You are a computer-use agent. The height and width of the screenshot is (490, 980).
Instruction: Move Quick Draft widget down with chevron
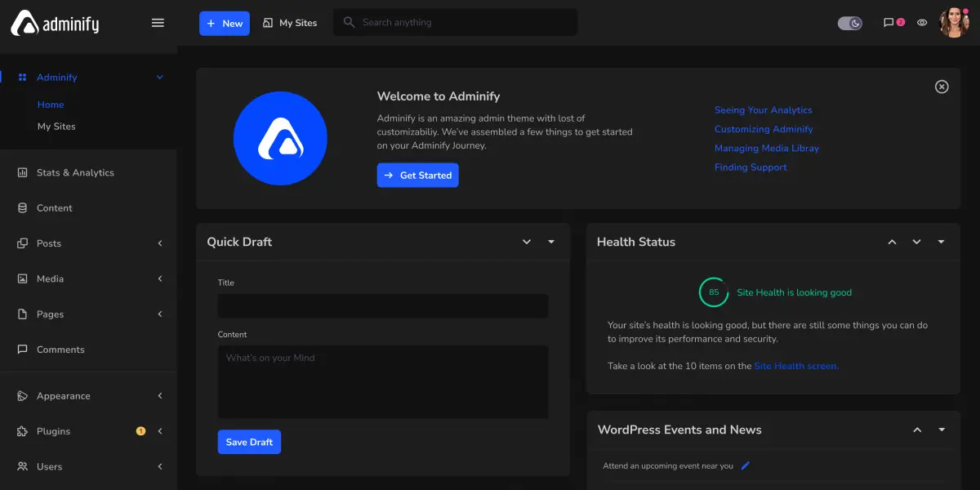(527, 242)
